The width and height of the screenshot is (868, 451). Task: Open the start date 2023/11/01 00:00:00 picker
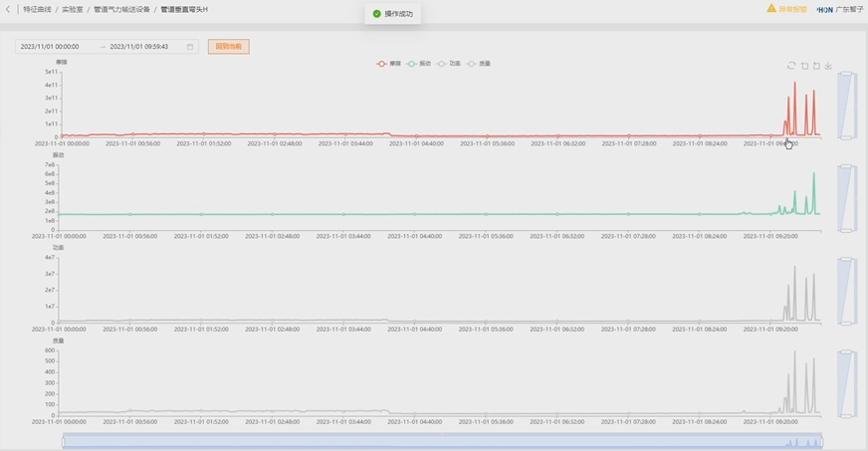[x=50, y=47]
